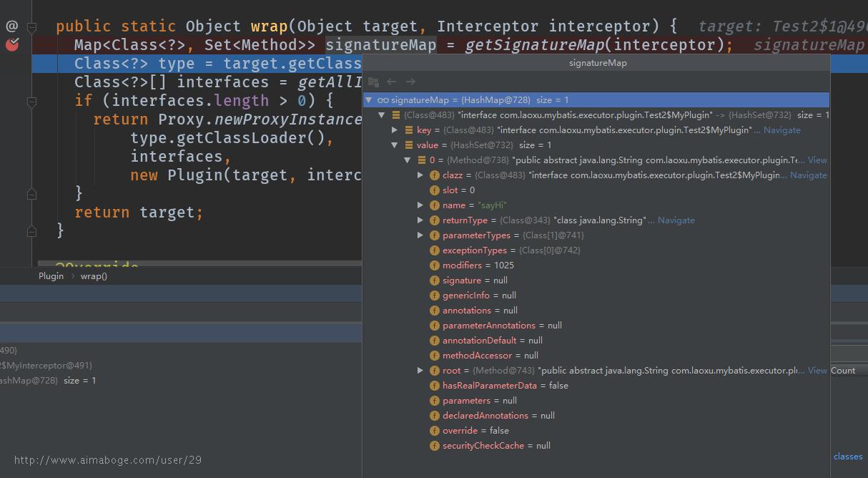868x478 pixels.
Task: Click the watch glasses icon of signatureMap row
Action: tap(383, 100)
